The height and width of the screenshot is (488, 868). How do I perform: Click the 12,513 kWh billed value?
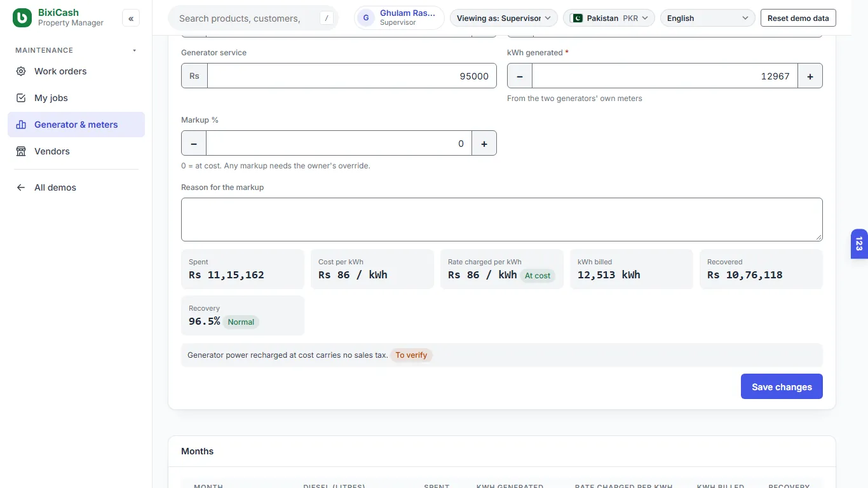click(x=609, y=275)
